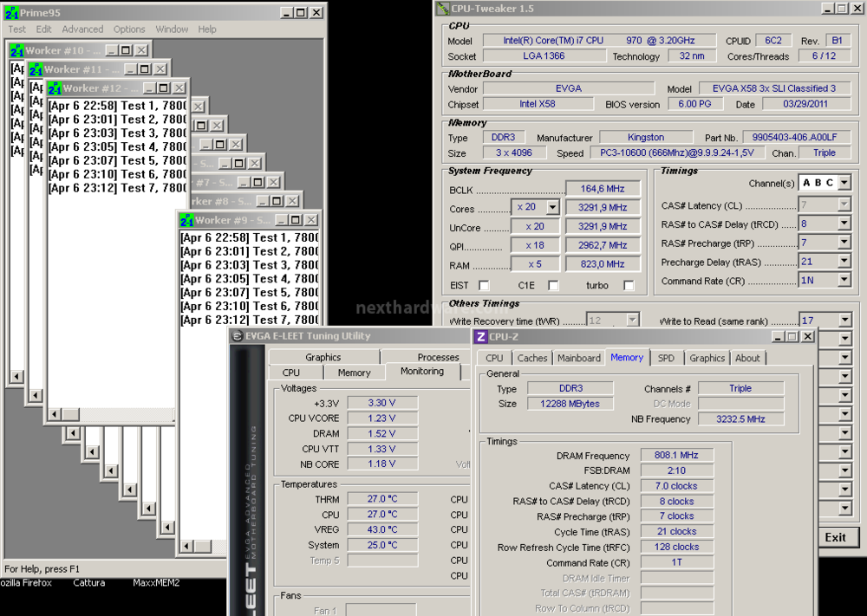Select the Monitoring tab in EVGA E-LEET
Viewport: 867px width, 616px height.
coord(422,372)
